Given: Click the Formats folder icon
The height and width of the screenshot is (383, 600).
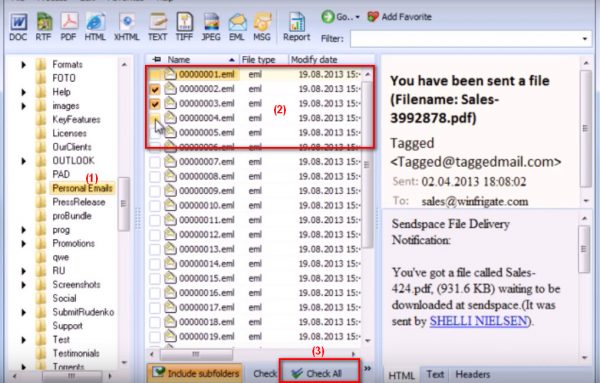Looking at the screenshot, I should click(41, 64).
